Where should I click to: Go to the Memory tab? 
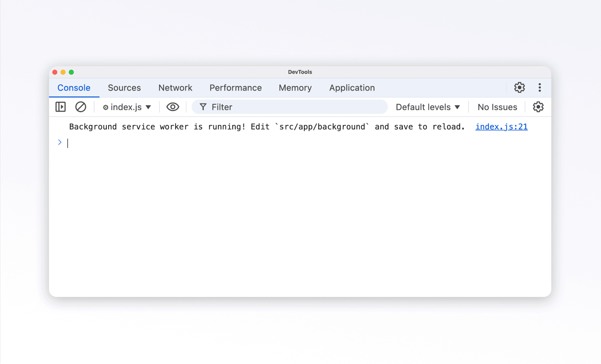pyautogui.click(x=295, y=88)
